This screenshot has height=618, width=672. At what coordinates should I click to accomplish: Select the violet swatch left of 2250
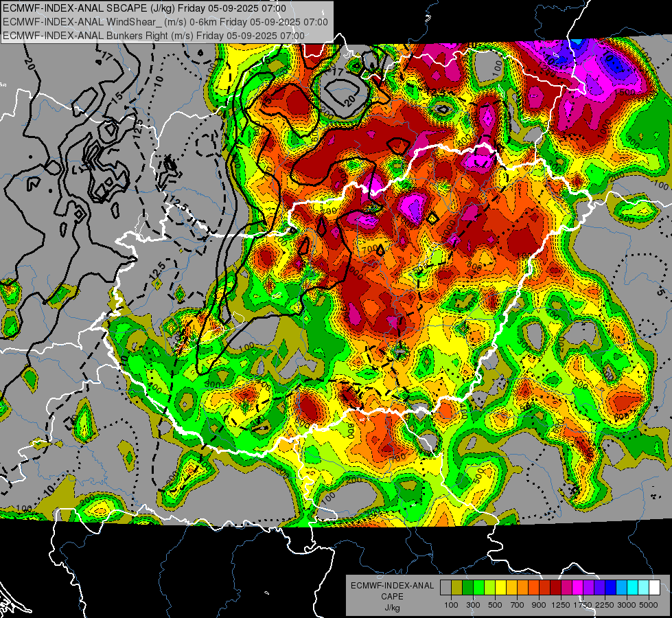[x=599, y=587]
